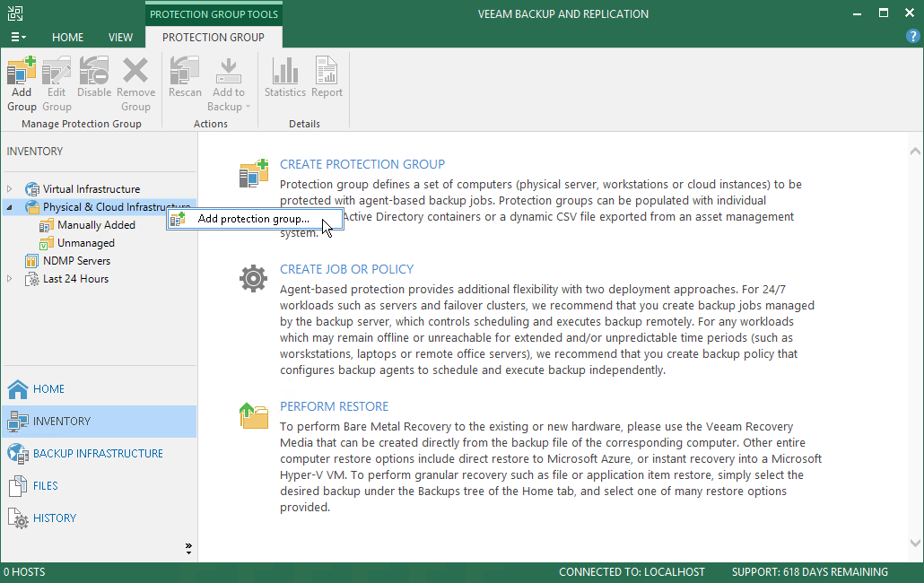Go to the BACKUP INFRASTRUCTURE view
The height and width of the screenshot is (583, 924).
(x=99, y=454)
